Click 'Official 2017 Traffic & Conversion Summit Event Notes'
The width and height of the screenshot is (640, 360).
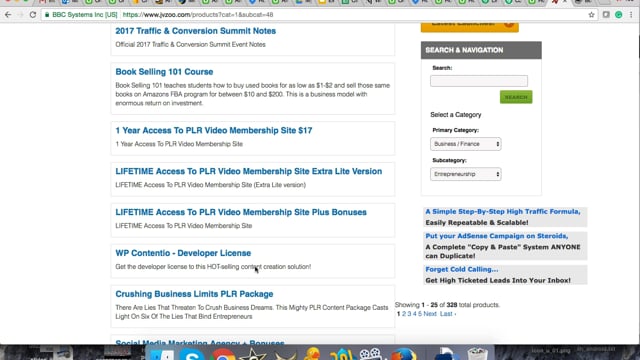click(x=190, y=44)
